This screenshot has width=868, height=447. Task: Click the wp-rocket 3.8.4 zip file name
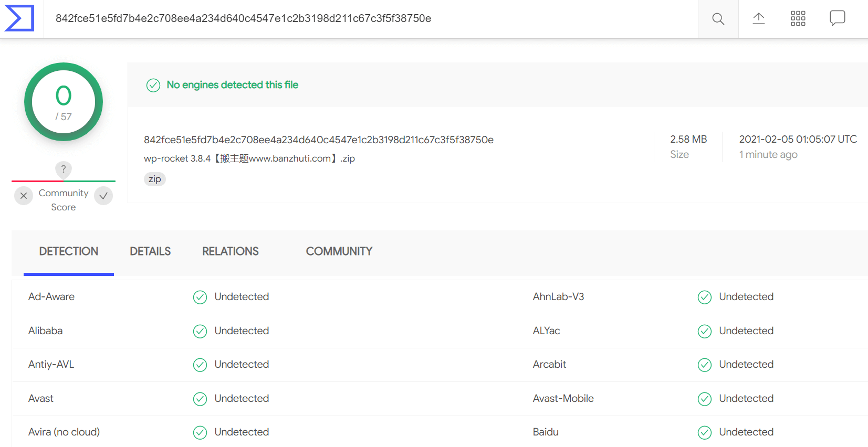pyautogui.click(x=249, y=158)
